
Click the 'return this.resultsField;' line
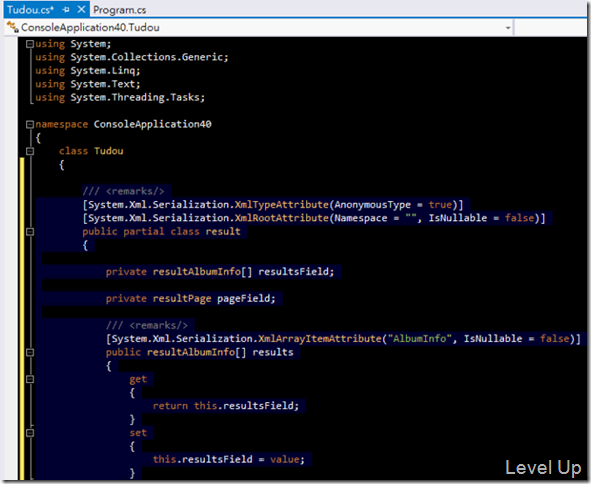[226, 406]
